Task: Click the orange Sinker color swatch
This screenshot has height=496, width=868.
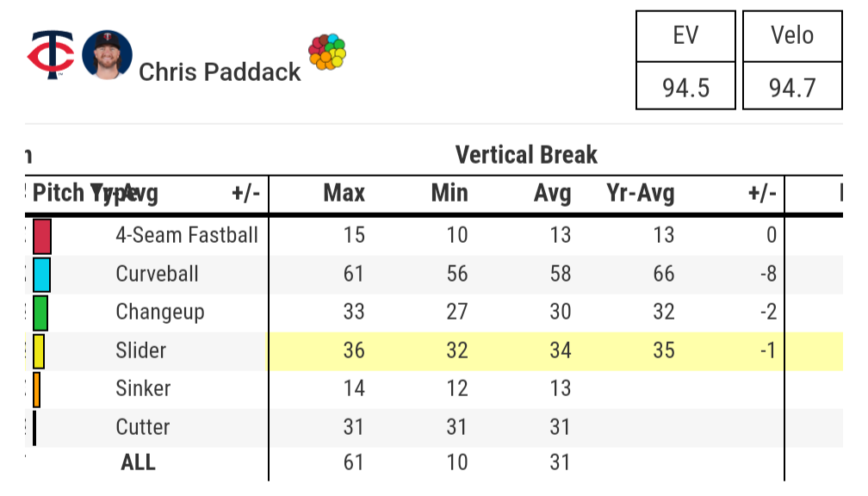Action: coord(36,389)
